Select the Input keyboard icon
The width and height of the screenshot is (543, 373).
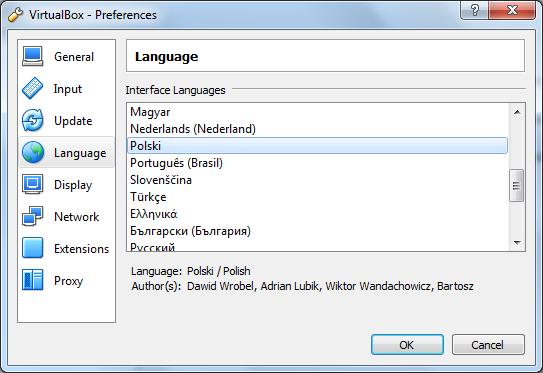(33, 88)
